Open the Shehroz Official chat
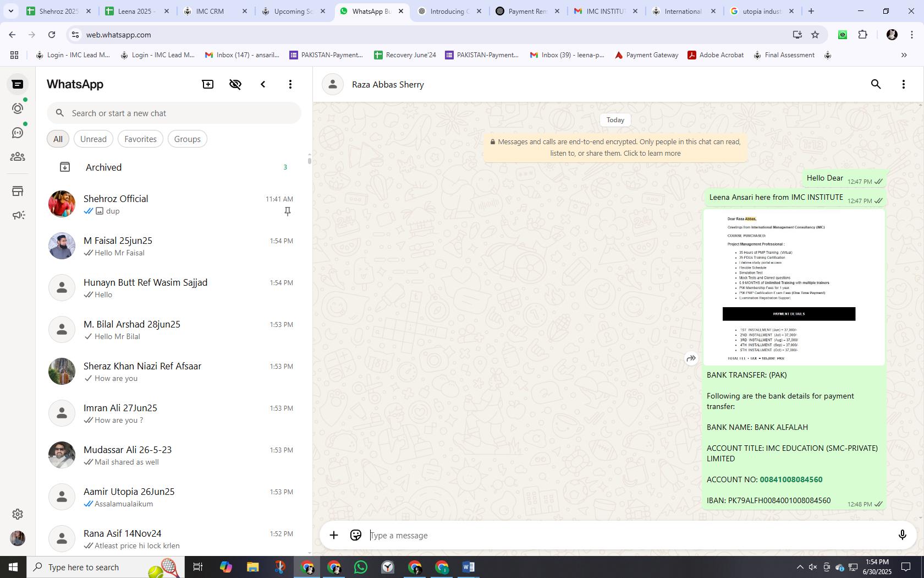 pyautogui.click(x=174, y=204)
